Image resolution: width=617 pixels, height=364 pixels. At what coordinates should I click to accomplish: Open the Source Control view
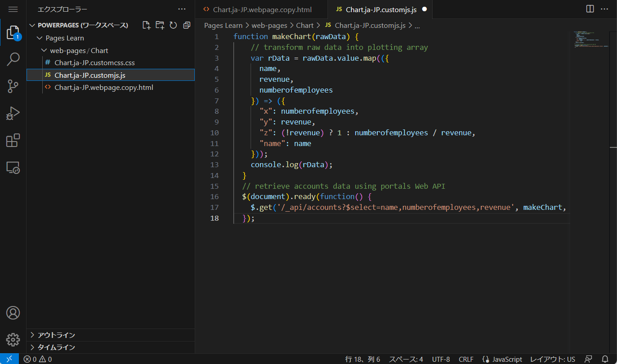point(13,86)
